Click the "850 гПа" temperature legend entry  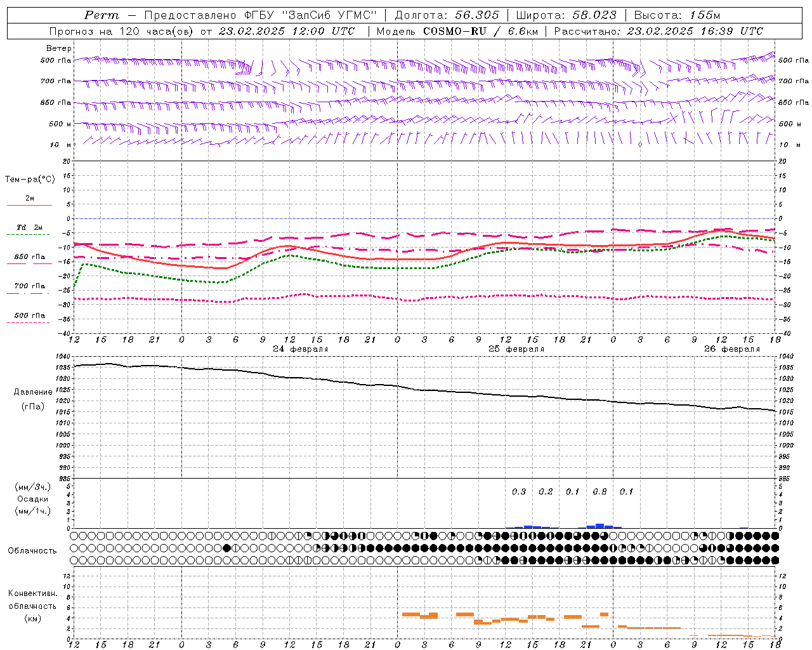tap(29, 257)
